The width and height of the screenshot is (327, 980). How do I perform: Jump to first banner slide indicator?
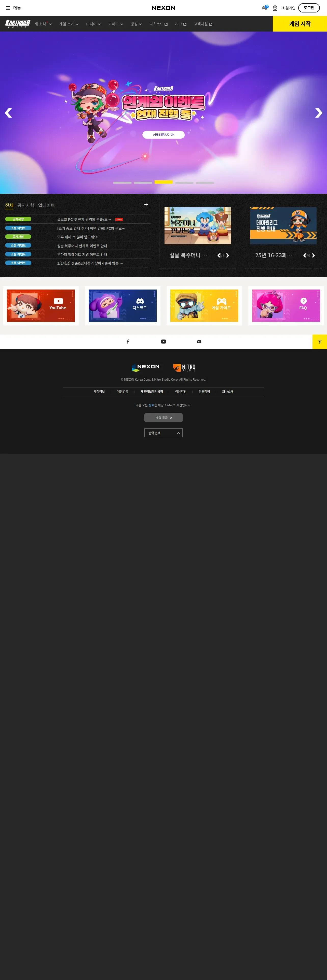tap(122, 183)
